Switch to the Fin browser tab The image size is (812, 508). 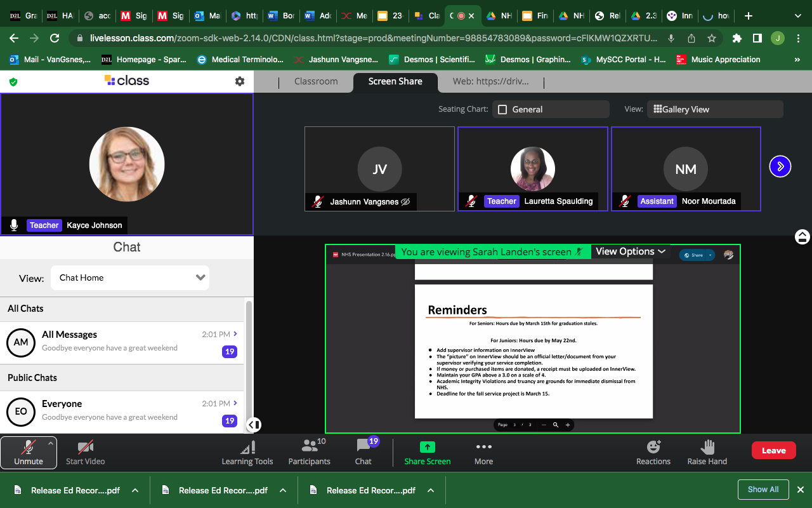[535, 16]
